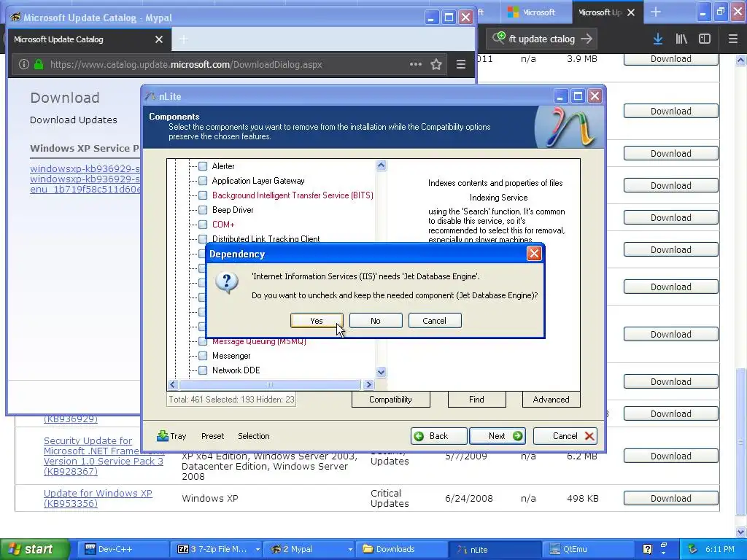Image resolution: width=747 pixels, height=560 pixels.
Task: Close the Microsoft Up... browser tab
Action: pyautogui.click(x=631, y=12)
